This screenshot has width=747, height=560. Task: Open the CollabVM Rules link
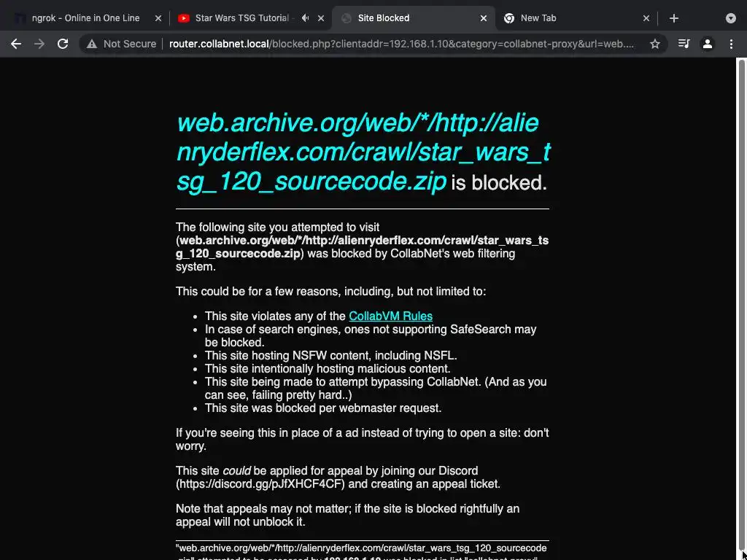[391, 316]
